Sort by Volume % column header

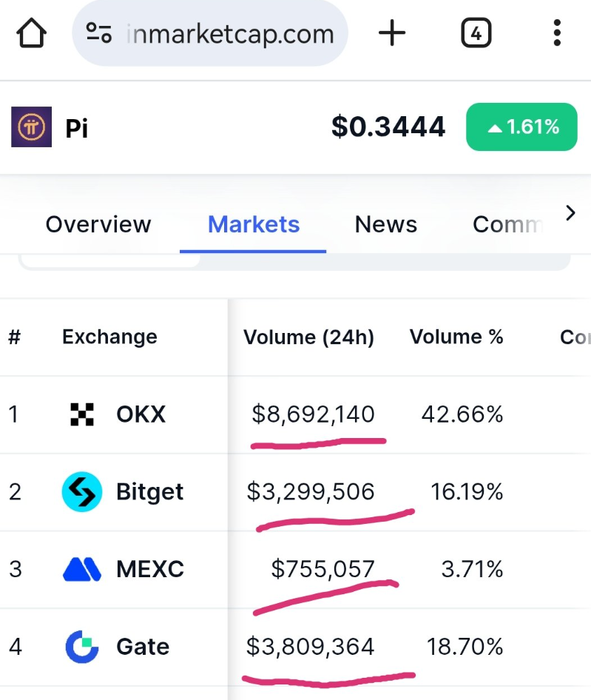click(456, 337)
